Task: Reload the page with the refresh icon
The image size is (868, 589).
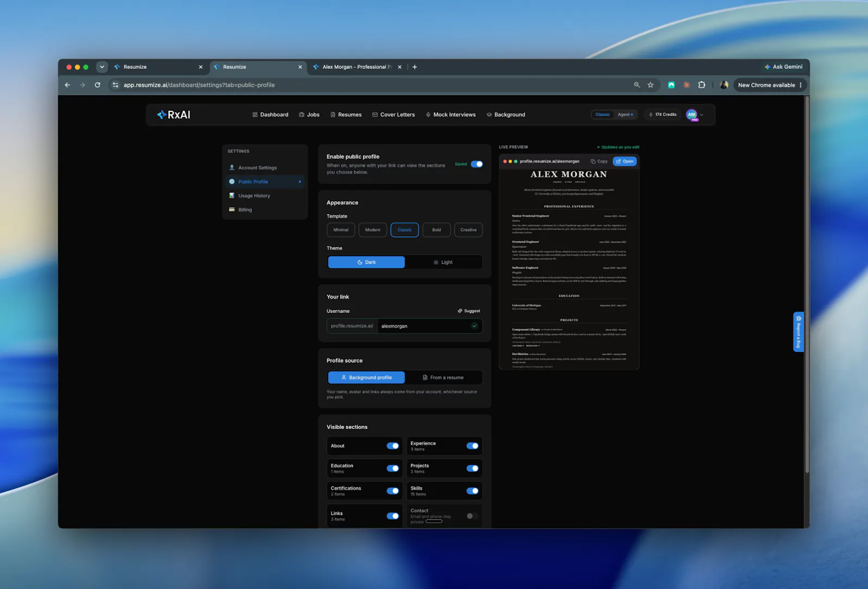Action: (x=98, y=85)
